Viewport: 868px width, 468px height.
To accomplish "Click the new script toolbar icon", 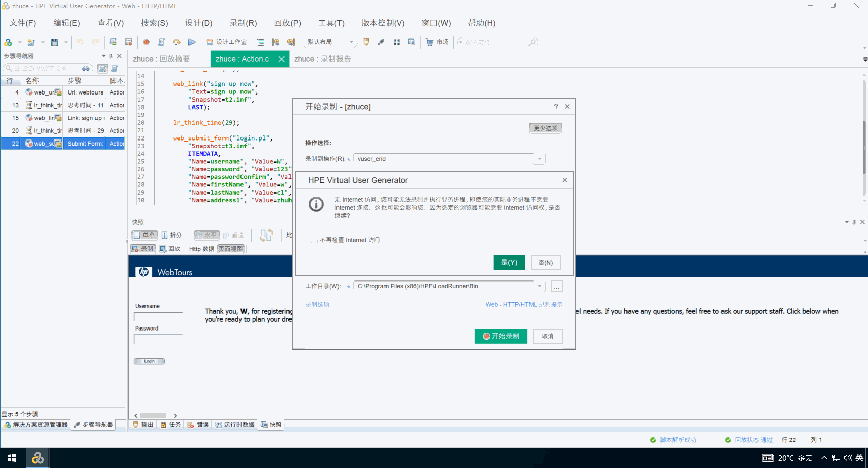I will pyautogui.click(x=31, y=42).
